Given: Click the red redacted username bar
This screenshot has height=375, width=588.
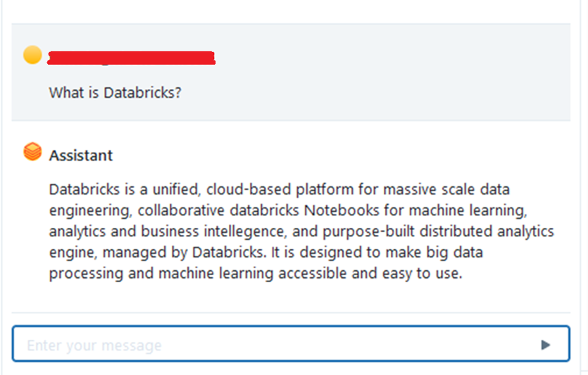Looking at the screenshot, I should pos(131,58).
